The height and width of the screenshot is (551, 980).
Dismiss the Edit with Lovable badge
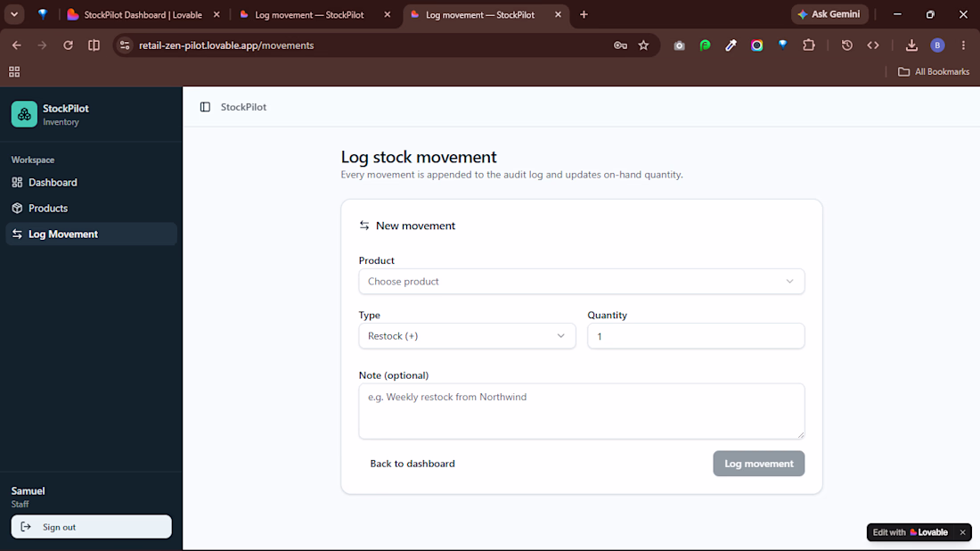coord(962,532)
